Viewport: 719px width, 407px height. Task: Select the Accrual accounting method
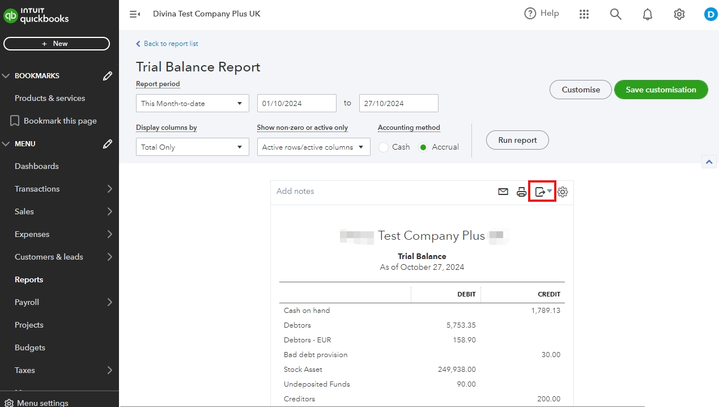click(x=424, y=147)
